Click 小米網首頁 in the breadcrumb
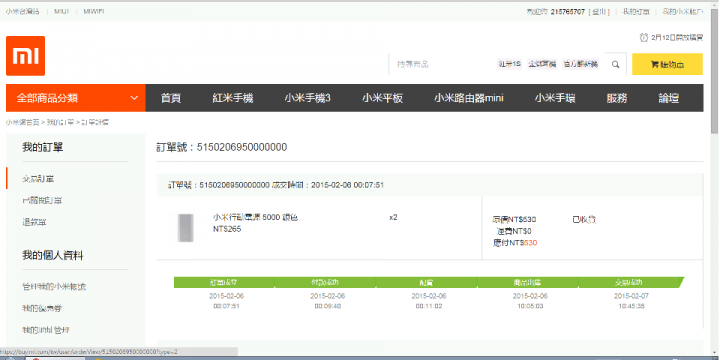Image resolution: width=720 pixels, height=360 pixels. point(22,123)
